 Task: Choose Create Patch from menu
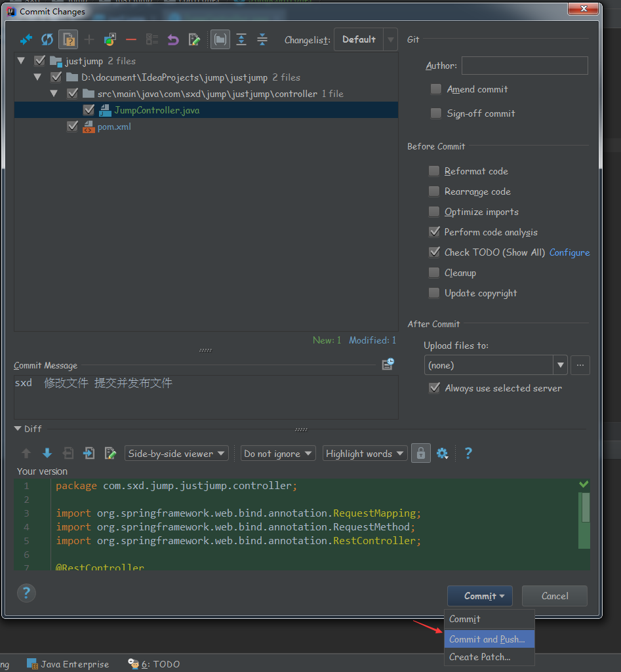pyautogui.click(x=489, y=657)
